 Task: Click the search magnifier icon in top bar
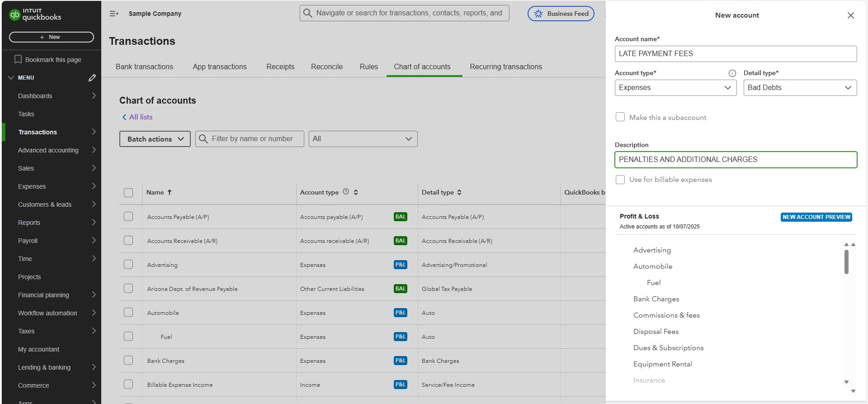tap(307, 13)
